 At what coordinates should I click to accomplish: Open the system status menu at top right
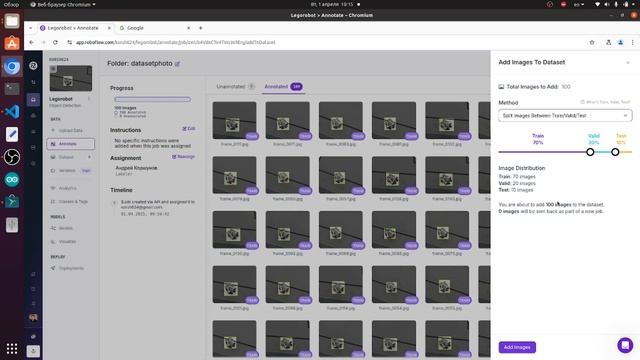click(x=615, y=4)
